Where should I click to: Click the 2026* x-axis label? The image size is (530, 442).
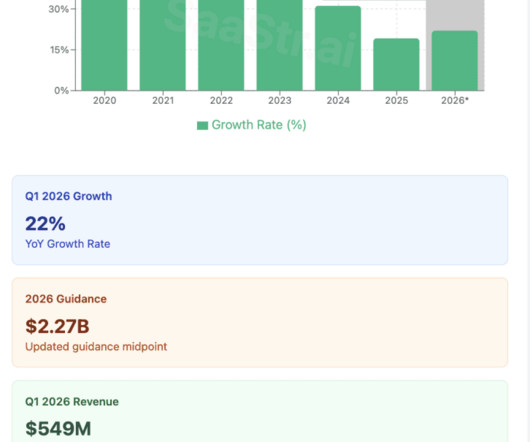coord(455,101)
